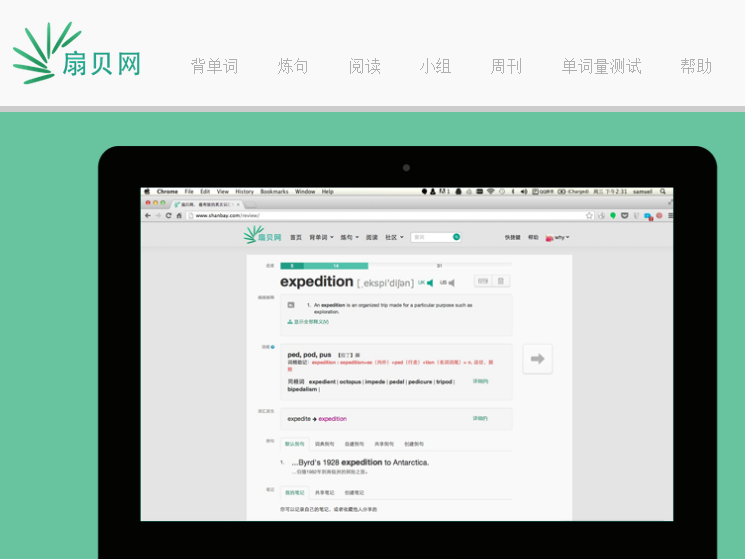Open the Apple menu in the macOS menu bar
The width and height of the screenshot is (745, 559).
click(146, 191)
